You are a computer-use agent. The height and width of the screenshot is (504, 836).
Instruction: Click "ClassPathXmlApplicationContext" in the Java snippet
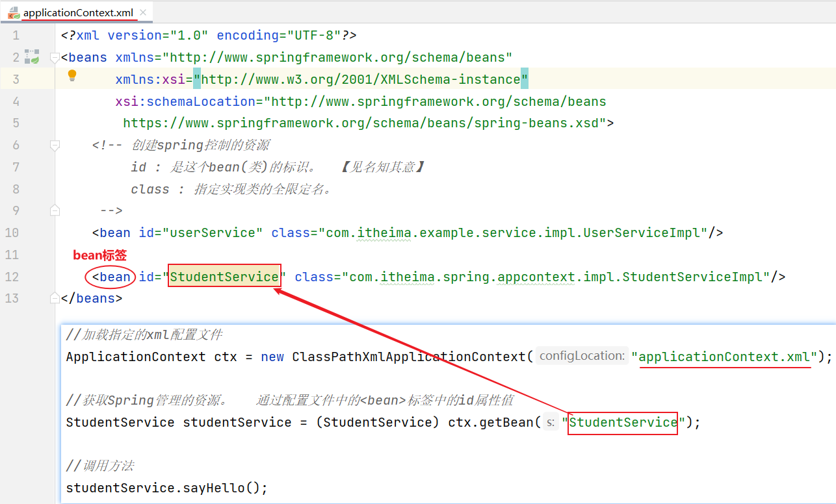pos(408,357)
